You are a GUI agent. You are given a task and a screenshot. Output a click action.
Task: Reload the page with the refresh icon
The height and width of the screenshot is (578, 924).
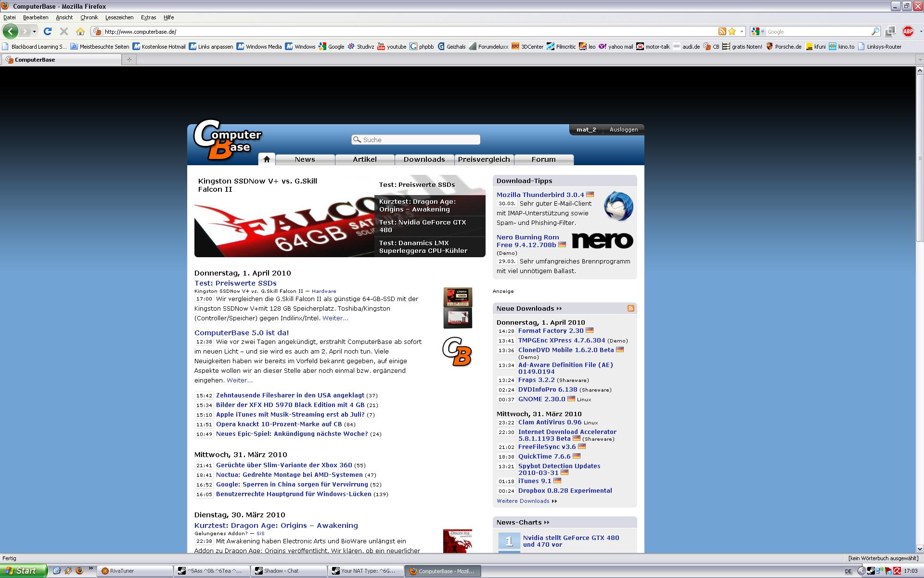pyautogui.click(x=47, y=31)
